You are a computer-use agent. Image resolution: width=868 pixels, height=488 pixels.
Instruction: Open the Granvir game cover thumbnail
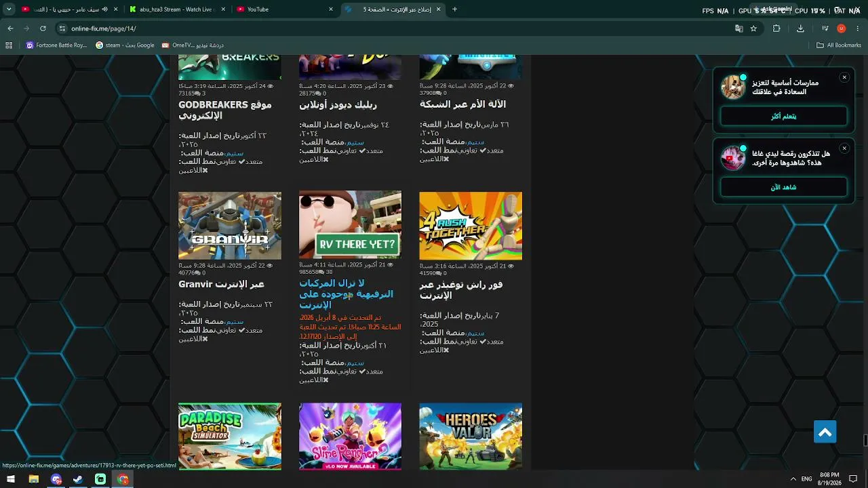[230, 226]
